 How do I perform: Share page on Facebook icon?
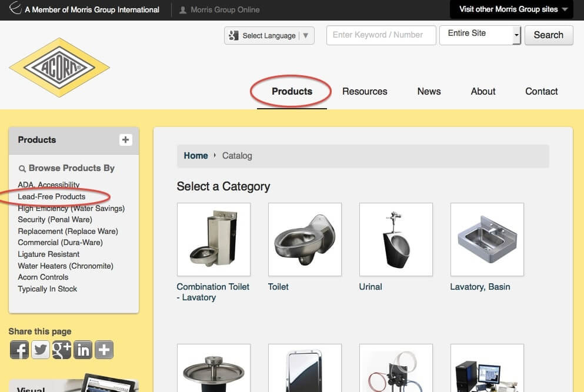pos(19,350)
